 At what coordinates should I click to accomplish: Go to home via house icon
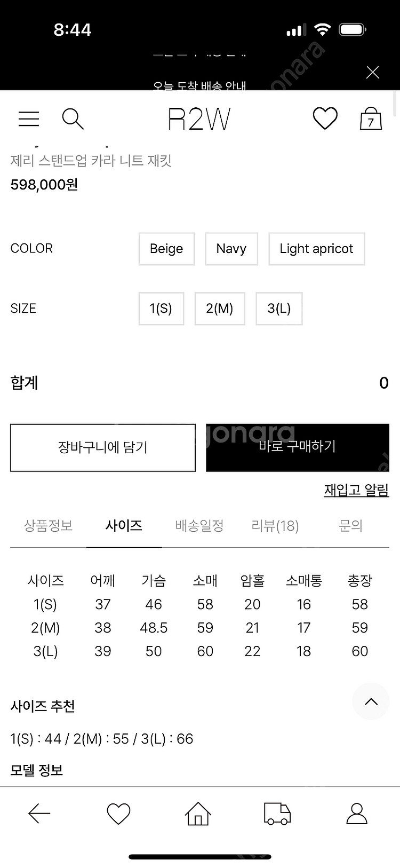click(x=198, y=814)
